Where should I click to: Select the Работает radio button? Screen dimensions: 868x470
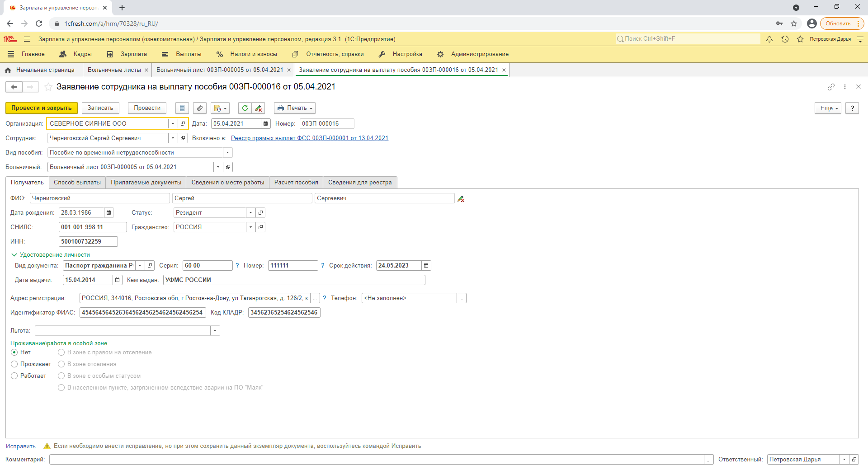tap(14, 376)
